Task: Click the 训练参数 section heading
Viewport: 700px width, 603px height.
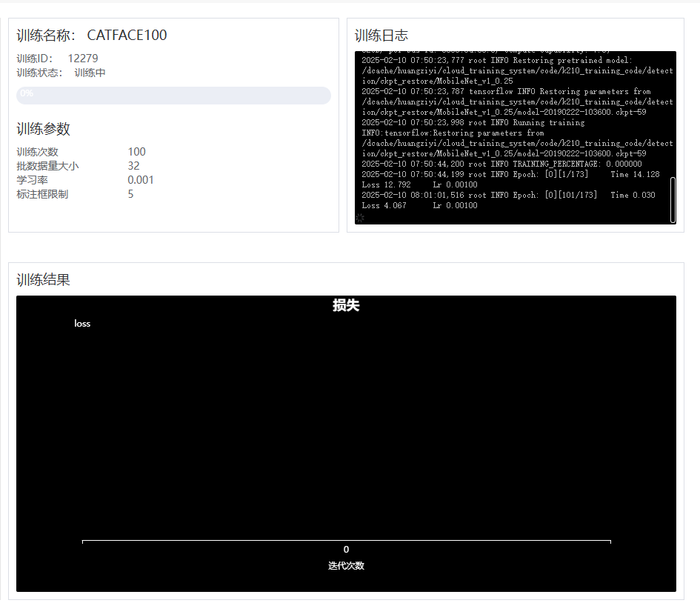Action: click(x=44, y=129)
